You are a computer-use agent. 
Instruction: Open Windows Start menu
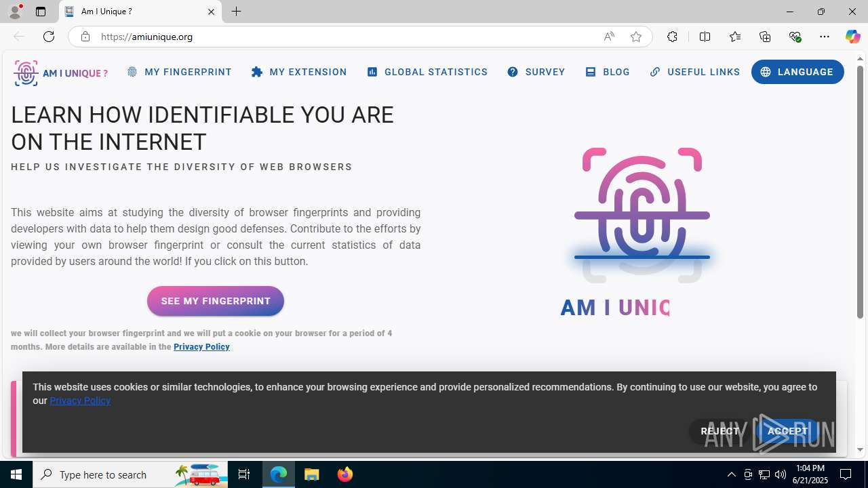[16, 474]
